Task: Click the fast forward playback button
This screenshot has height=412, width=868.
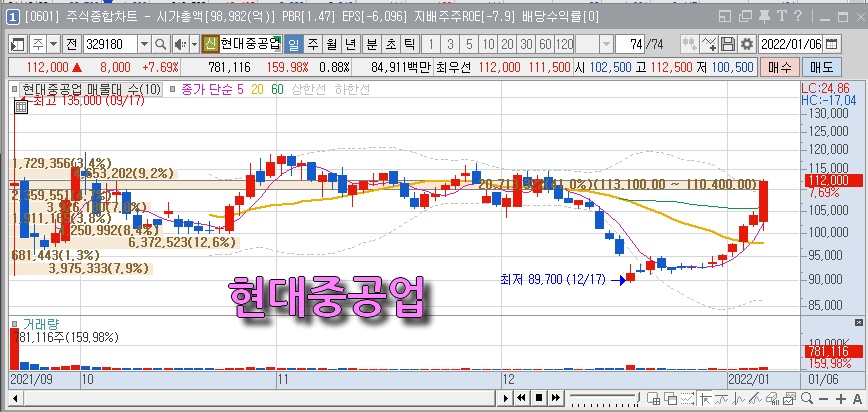Action: click(x=556, y=398)
